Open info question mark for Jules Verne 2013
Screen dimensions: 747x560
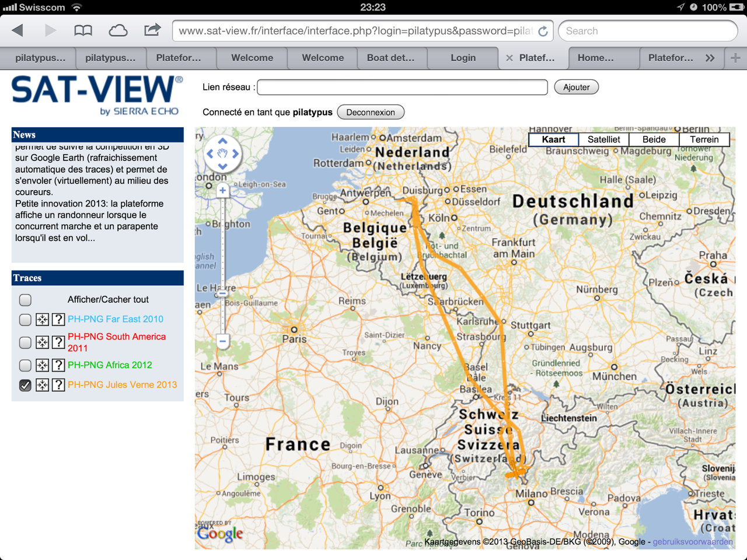[x=58, y=385]
